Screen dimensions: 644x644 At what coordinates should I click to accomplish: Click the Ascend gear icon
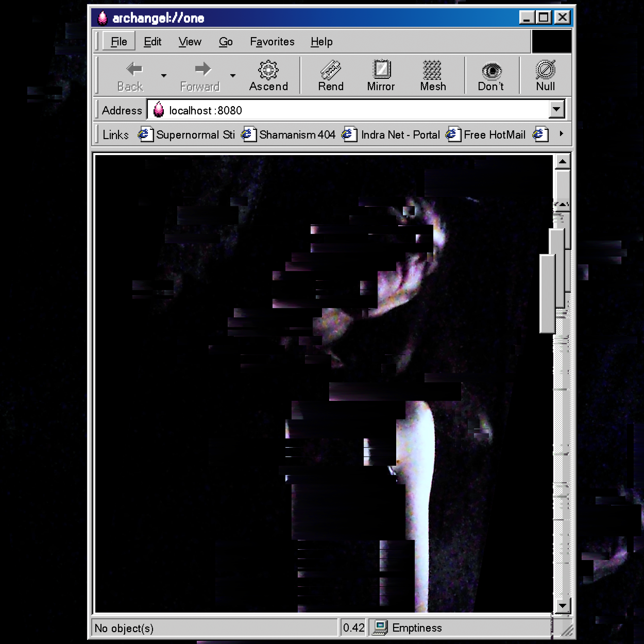(268, 70)
